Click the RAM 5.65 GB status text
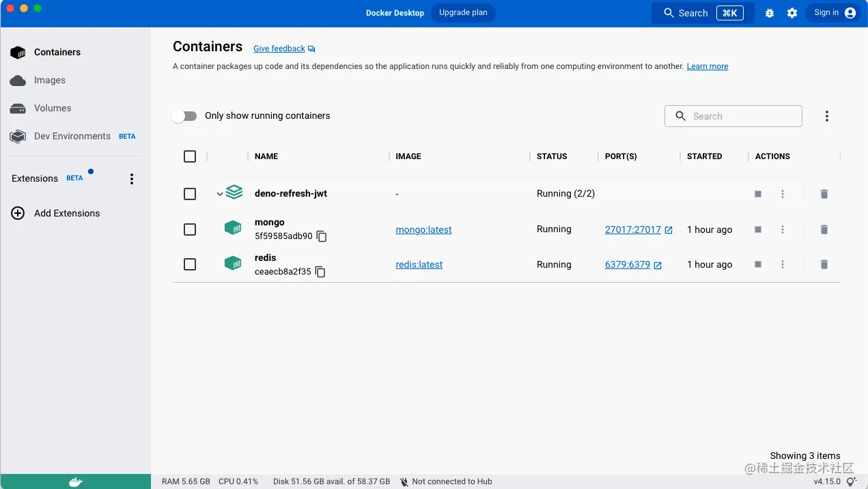 (x=186, y=481)
